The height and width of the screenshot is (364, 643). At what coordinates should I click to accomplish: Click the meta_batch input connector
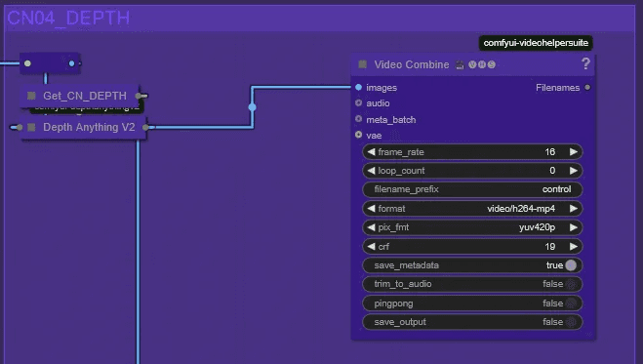[358, 119]
